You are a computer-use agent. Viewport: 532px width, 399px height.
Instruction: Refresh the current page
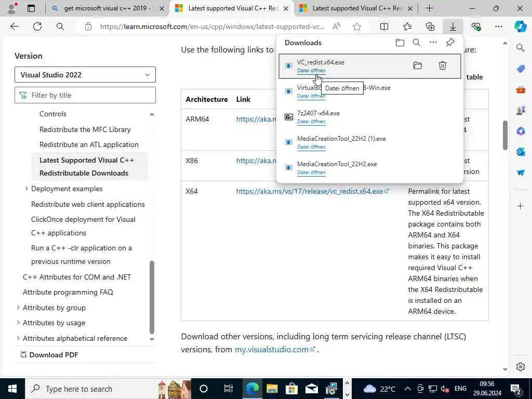tap(37, 26)
